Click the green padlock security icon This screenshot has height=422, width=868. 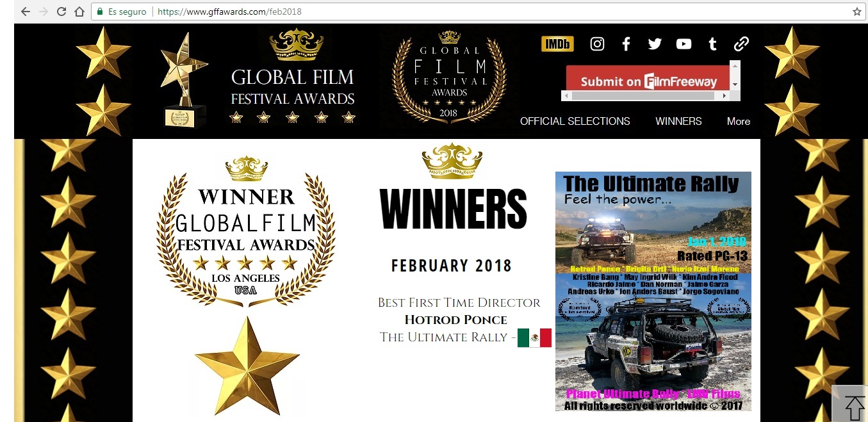point(100,12)
